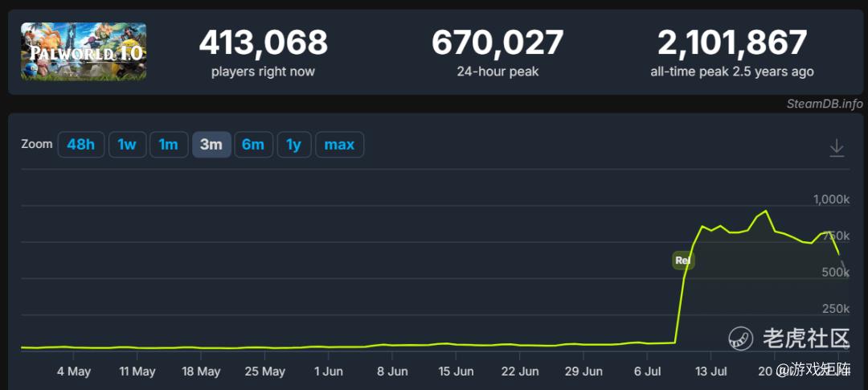
Task: Select the 1w zoom range
Action: [127, 145]
